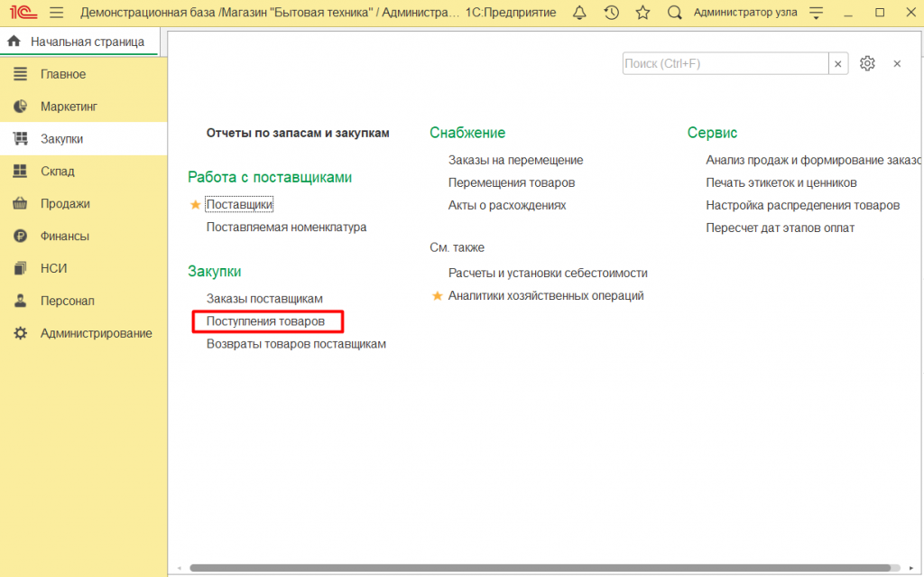Open the notifications bell
Screen dimensions: 924x577
(579, 12)
